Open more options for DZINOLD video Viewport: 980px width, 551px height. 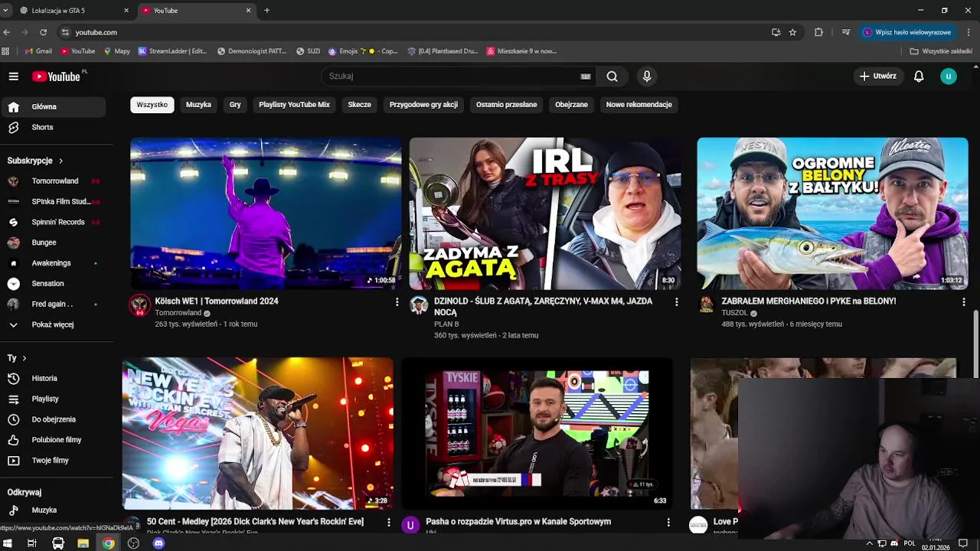click(x=676, y=302)
